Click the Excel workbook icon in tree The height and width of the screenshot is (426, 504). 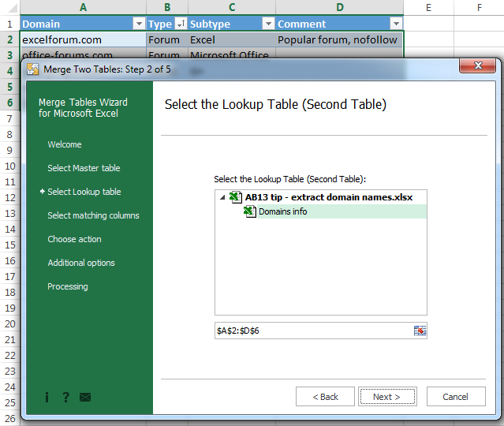235,197
